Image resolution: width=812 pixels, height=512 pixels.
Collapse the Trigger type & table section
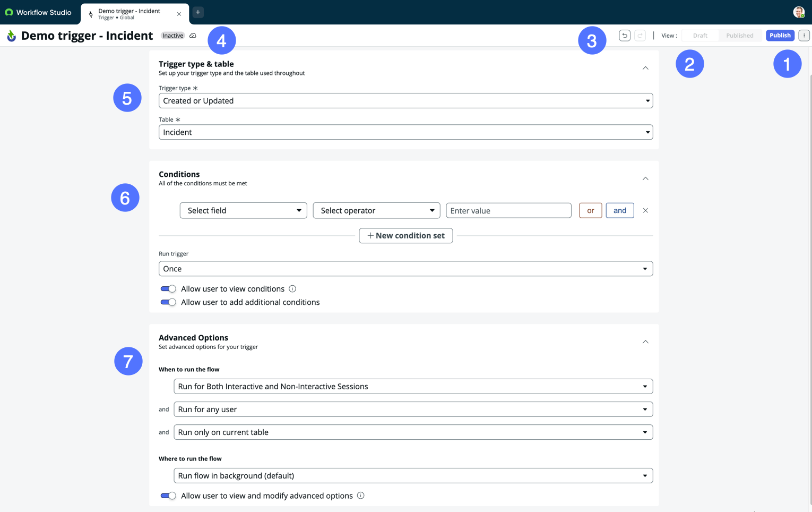click(x=645, y=68)
